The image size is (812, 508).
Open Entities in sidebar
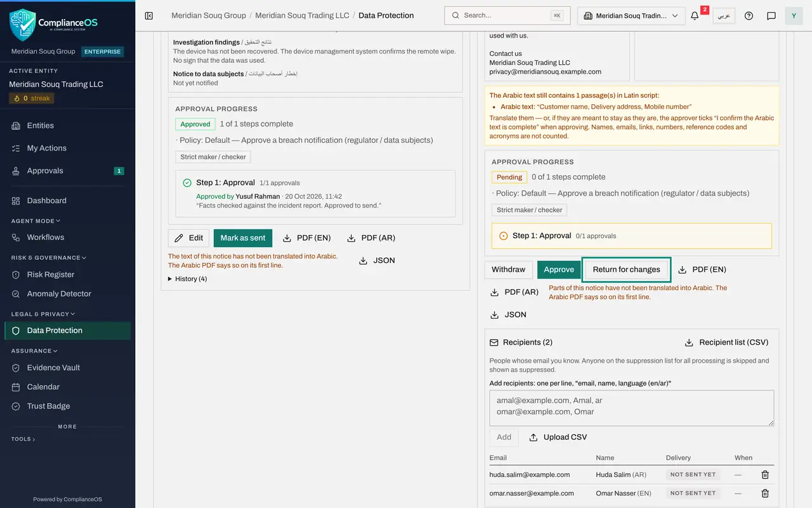(x=67, y=126)
